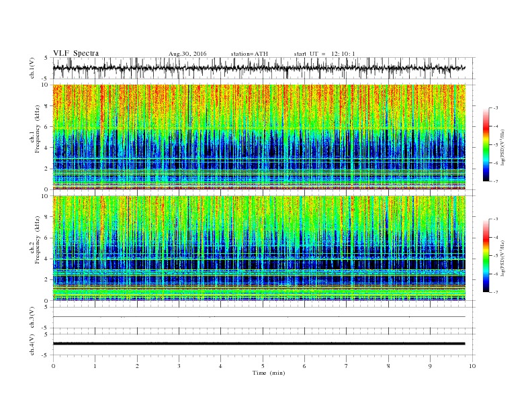Select the "start UT = 12:10:1" text

click(324, 54)
